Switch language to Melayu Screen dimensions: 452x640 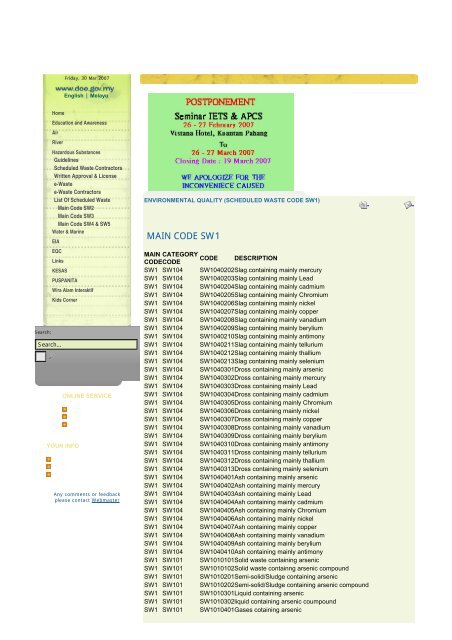[x=99, y=96]
